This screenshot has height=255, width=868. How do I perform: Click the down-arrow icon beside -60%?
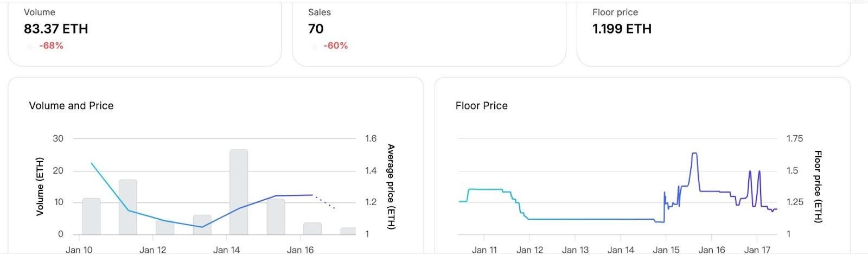coord(314,46)
